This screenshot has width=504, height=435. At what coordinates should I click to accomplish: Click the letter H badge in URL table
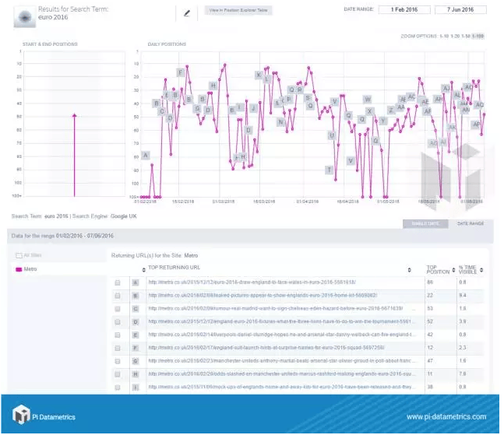pos(136,373)
